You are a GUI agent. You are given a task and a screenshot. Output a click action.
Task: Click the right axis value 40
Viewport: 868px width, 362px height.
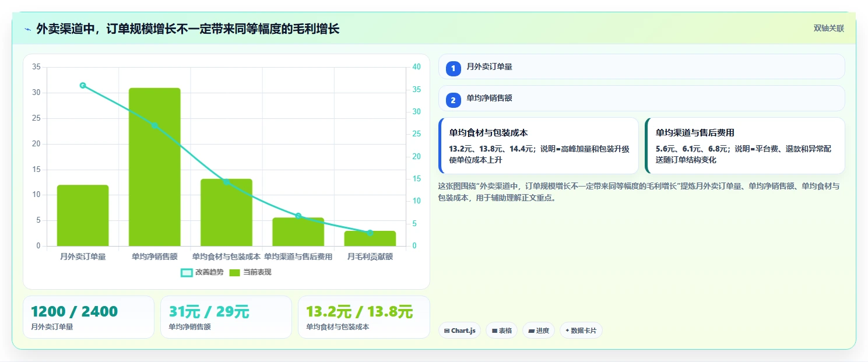pos(416,67)
